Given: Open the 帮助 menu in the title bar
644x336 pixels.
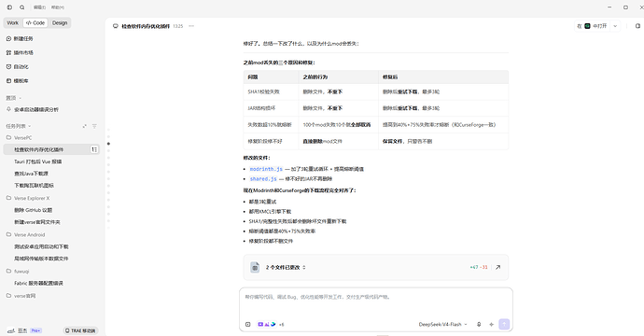Looking at the screenshot, I should 58,7.
